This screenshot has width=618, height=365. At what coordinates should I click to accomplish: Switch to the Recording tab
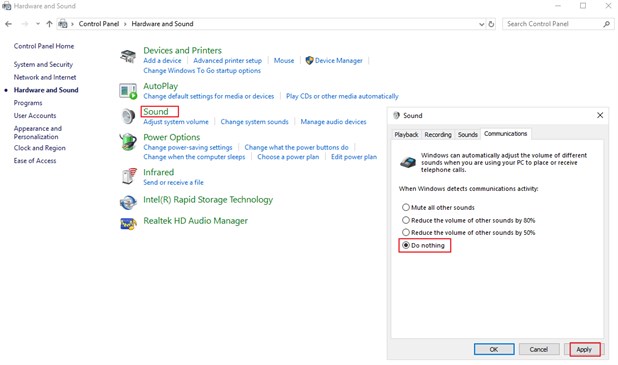tap(438, 134)
